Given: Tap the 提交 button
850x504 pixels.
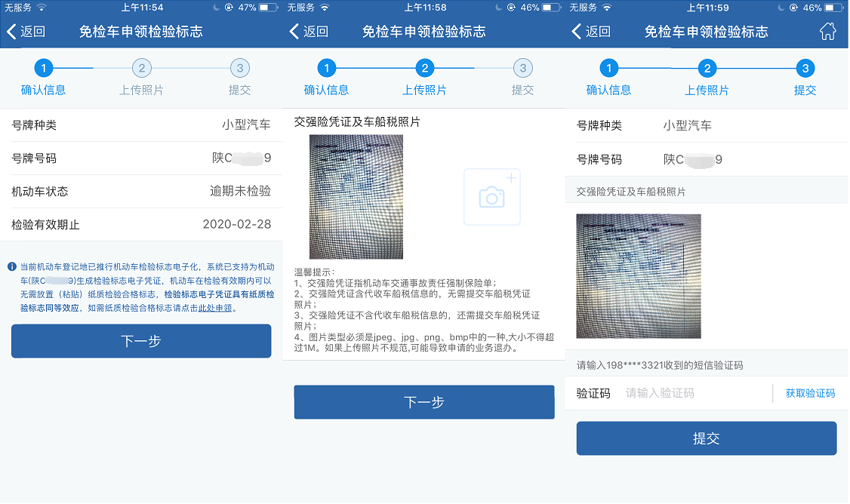Looking at the screenshot, I should (707, 438).
